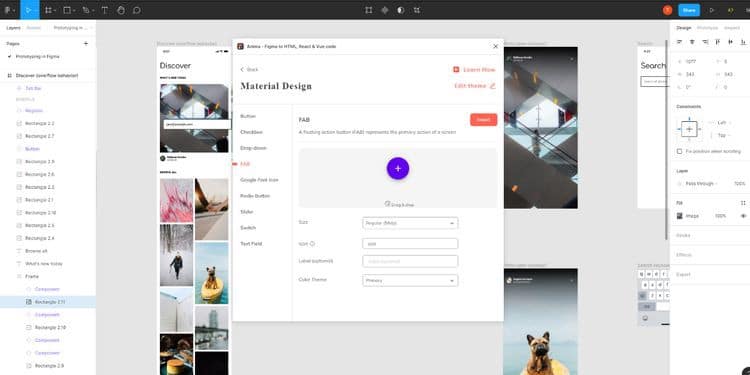Open the Learn How link
Viewport: 750px width, 375px height.
(x=474, y=70)
